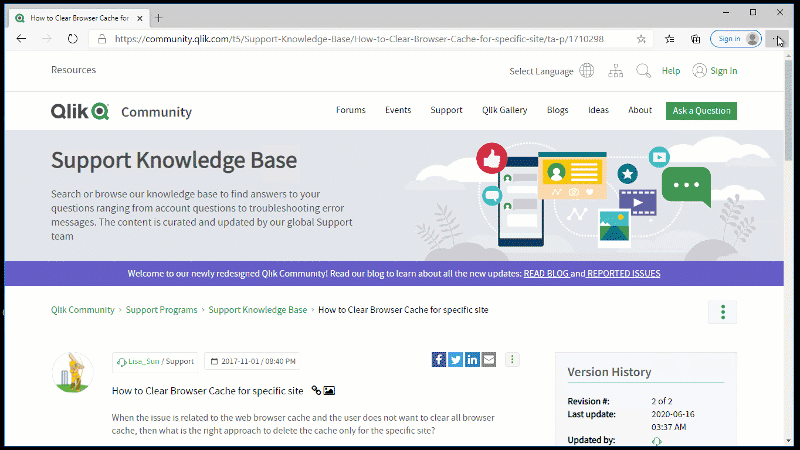Go back using browser back arrow
This screenshot has width=800, height=450.
point(21,39)
